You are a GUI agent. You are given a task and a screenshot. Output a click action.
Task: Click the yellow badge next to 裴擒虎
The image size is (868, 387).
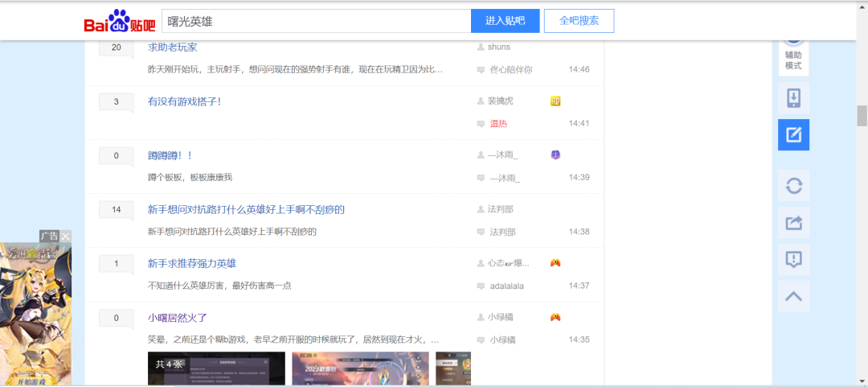point(555,101)
